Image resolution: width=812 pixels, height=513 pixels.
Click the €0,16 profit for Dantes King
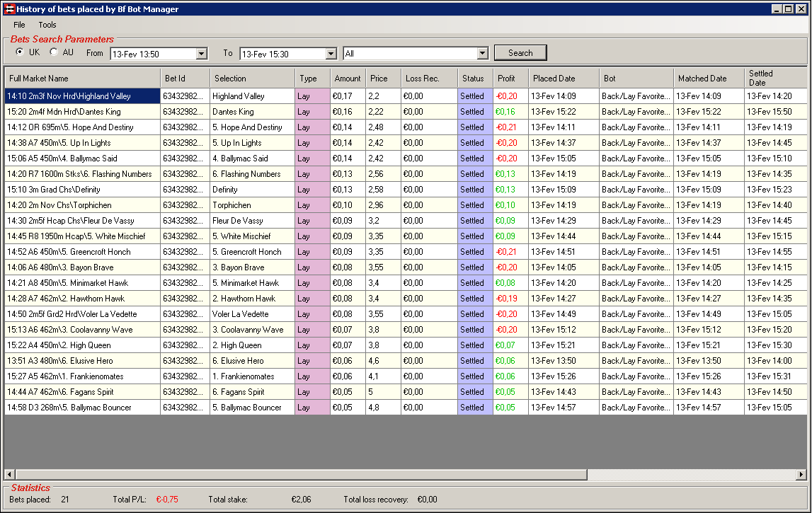pyautogui.click(x=510, y=112)
